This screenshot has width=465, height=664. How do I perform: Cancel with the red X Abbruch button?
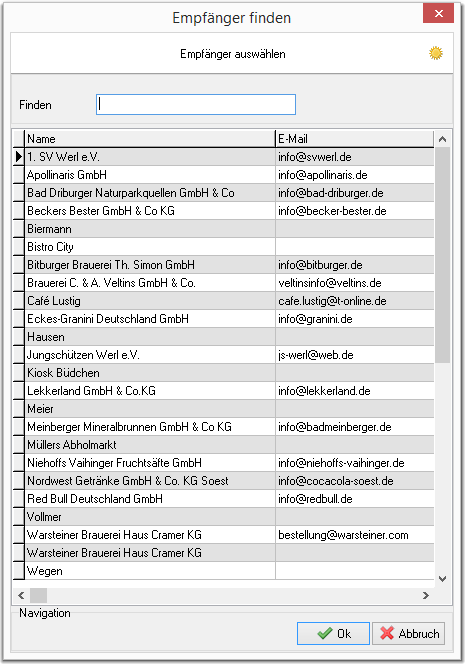[x=409, y=634]
